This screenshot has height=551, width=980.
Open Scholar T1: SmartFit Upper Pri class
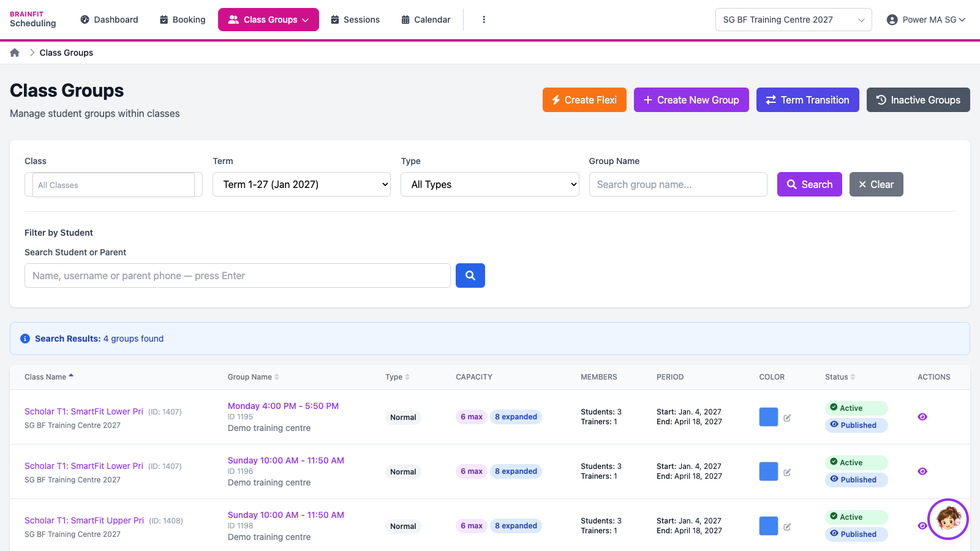click(85, 520)
